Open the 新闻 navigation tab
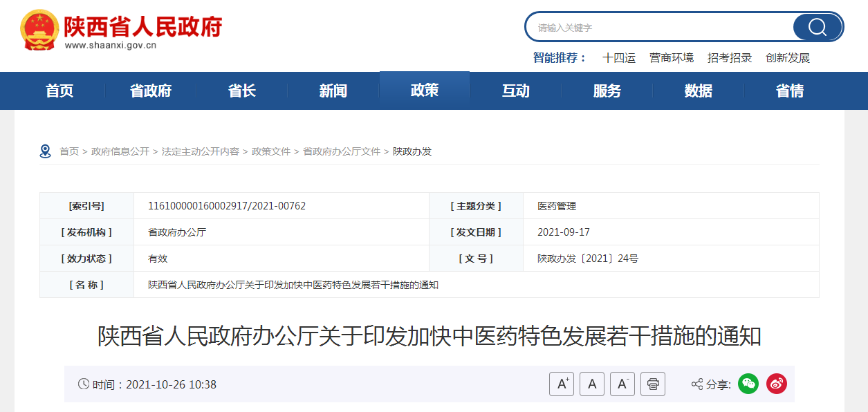The image size is (868, 412). coord(333,91)
